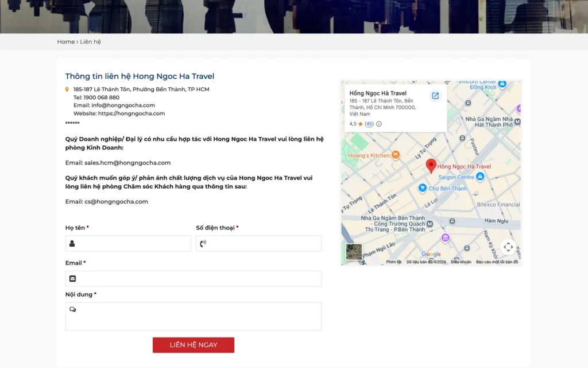Select Hoang's Kitchen restaurant marker
588x368 pixels.
tap(395, 155)
